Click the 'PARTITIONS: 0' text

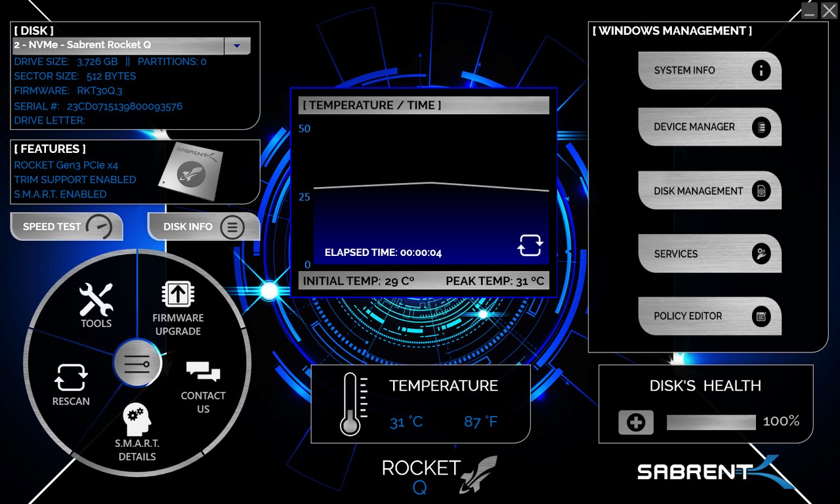coord(172,62)
